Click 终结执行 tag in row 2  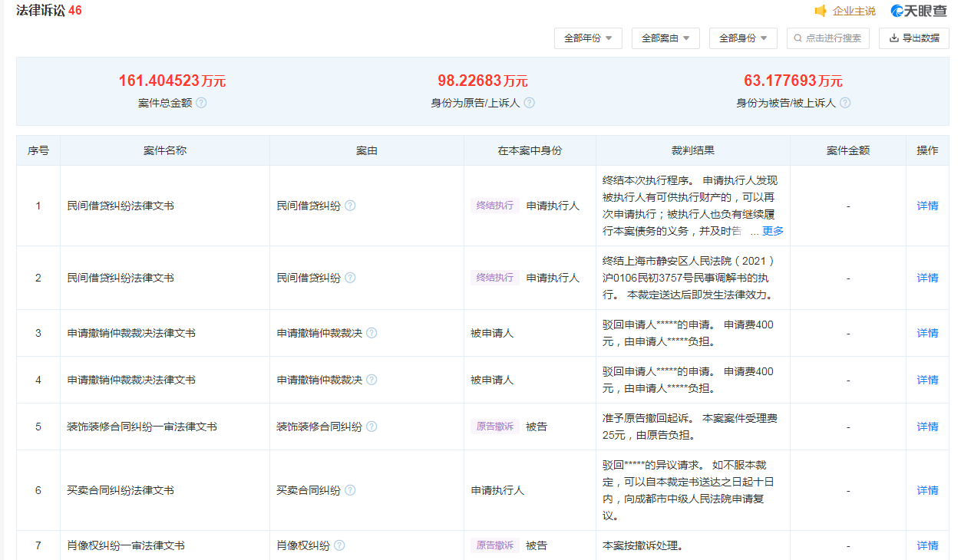tap(495, 278)
